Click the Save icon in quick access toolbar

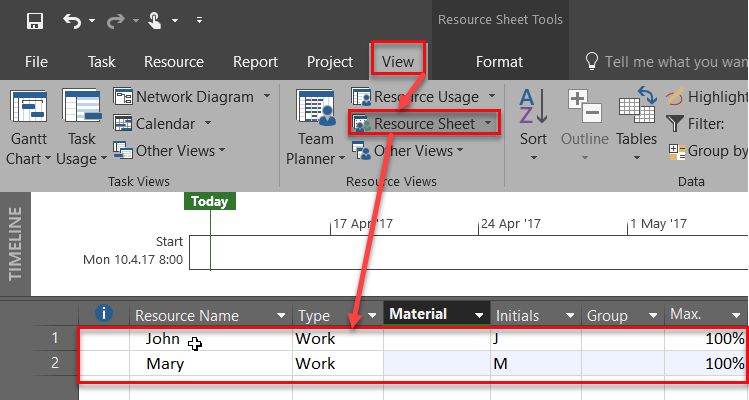(x=34, y=20)
